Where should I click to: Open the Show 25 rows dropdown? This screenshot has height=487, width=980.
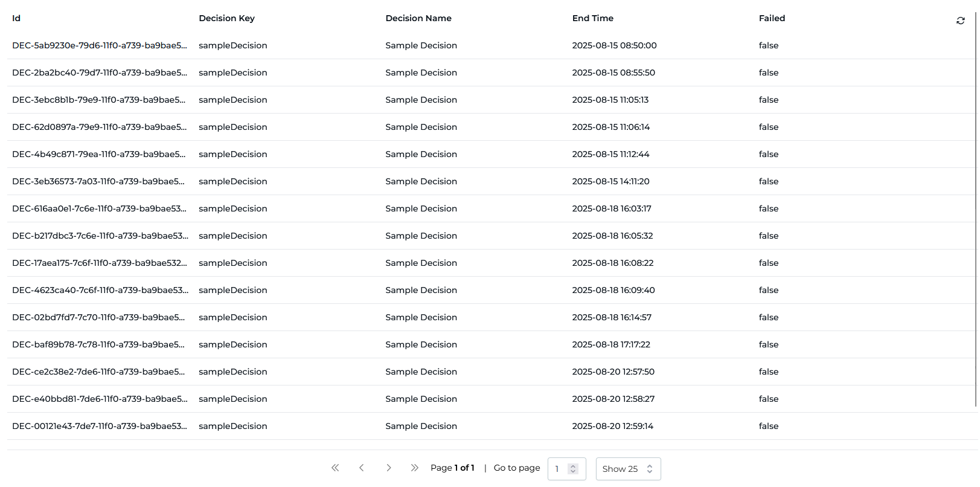coord(628,469)
